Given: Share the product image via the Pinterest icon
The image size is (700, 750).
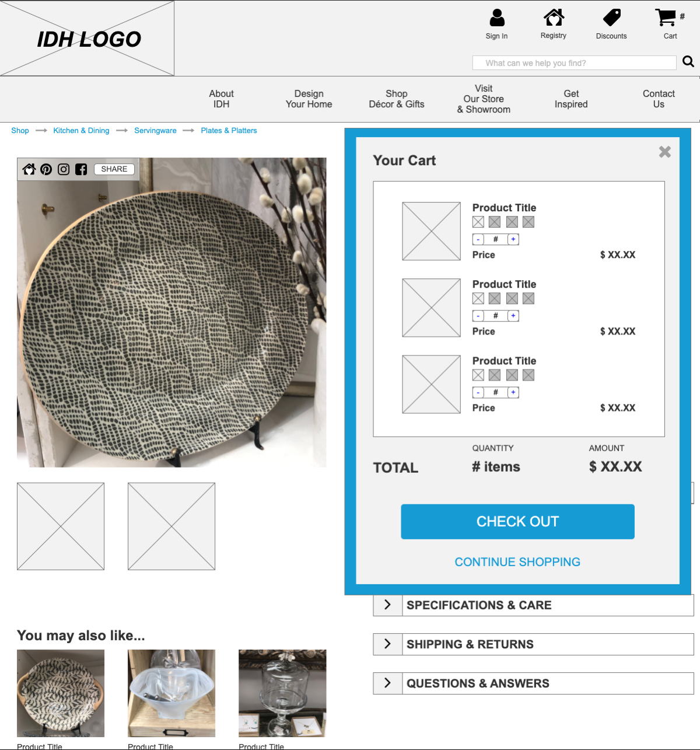Looking at the screenshot, I should (x=46, y=169).
